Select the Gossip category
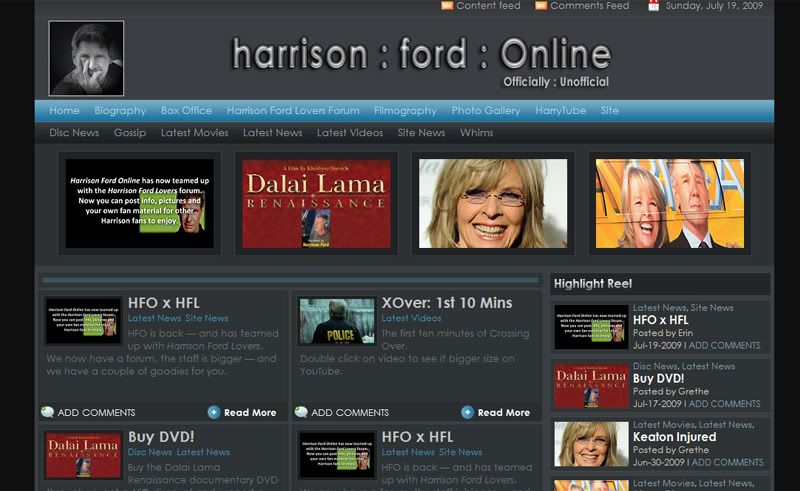This screenshot has height=491, width=800. coord(130,133)
